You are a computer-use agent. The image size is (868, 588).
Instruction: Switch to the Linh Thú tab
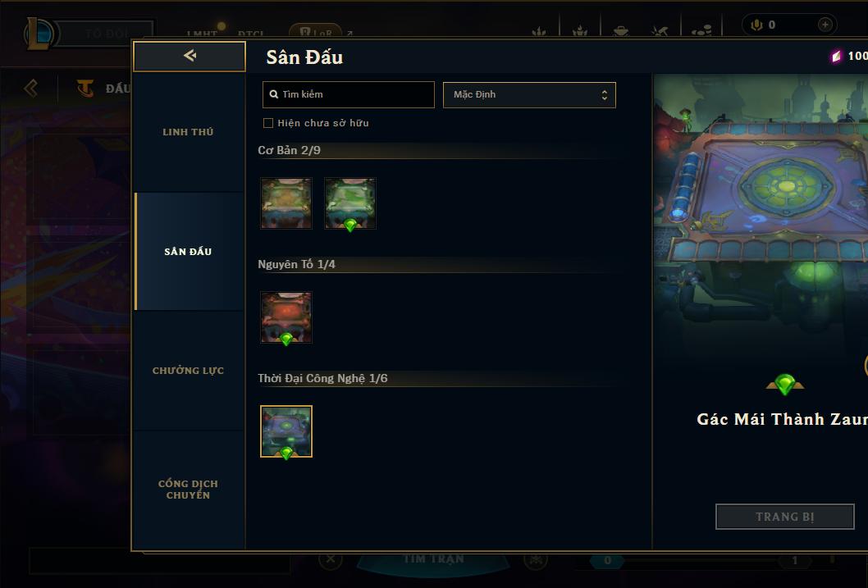[x=188, y=132]
